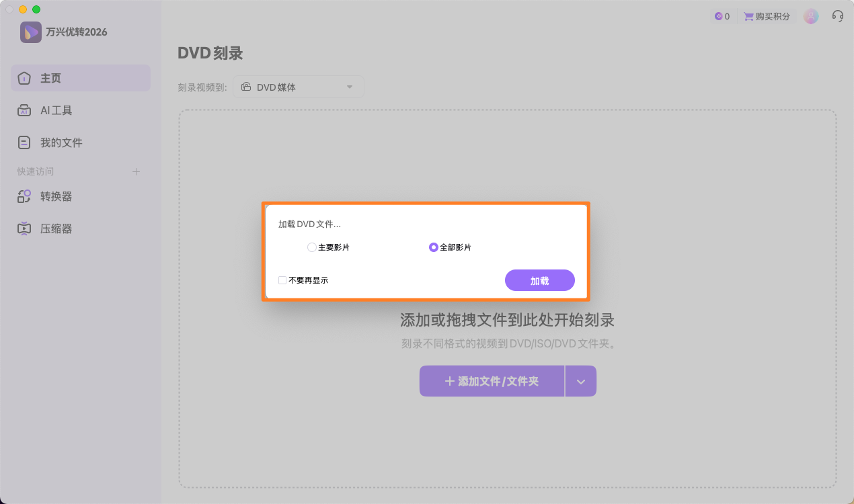
Task: Expand the arrow next to 添加文件/文件夹
Action: click(580, 380)
